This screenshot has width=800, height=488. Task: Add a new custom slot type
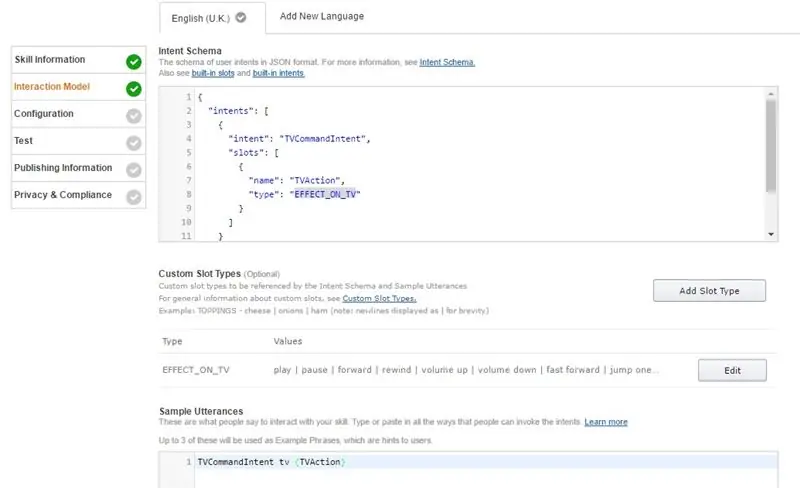pyautogui.click(x=709, y=290)
